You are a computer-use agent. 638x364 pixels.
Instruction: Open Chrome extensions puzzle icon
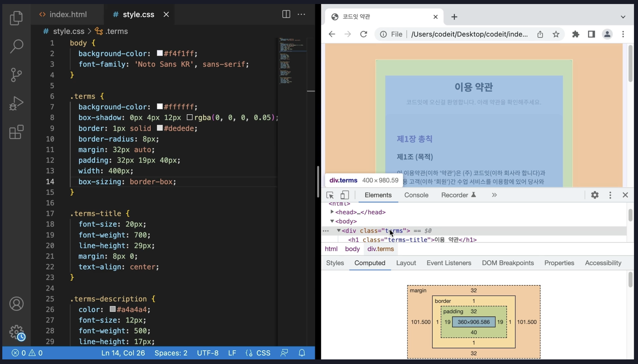pos(575,34)
